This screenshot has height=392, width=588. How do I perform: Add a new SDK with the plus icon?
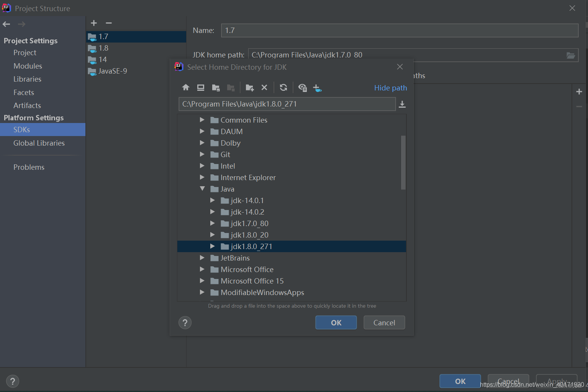coord(93,23)
